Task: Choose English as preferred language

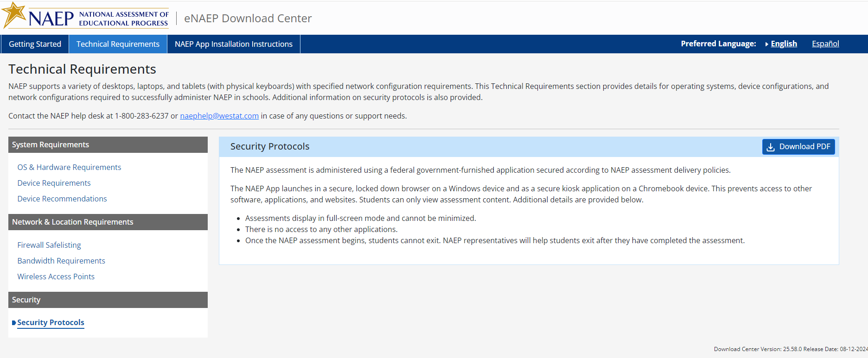Action: pos(784,44)
